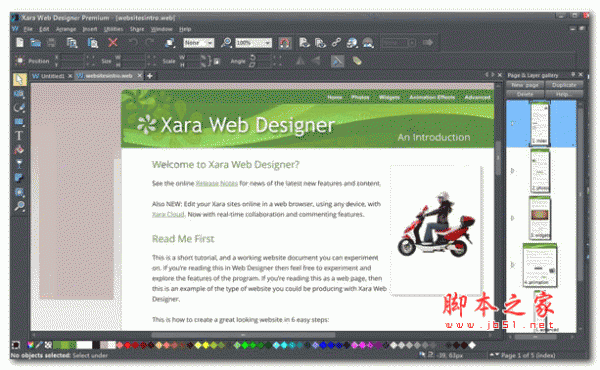This screenshot has width=600, height=370.
Task: Click the magnifier icon beside the 100% box
Action: [226, 42]
